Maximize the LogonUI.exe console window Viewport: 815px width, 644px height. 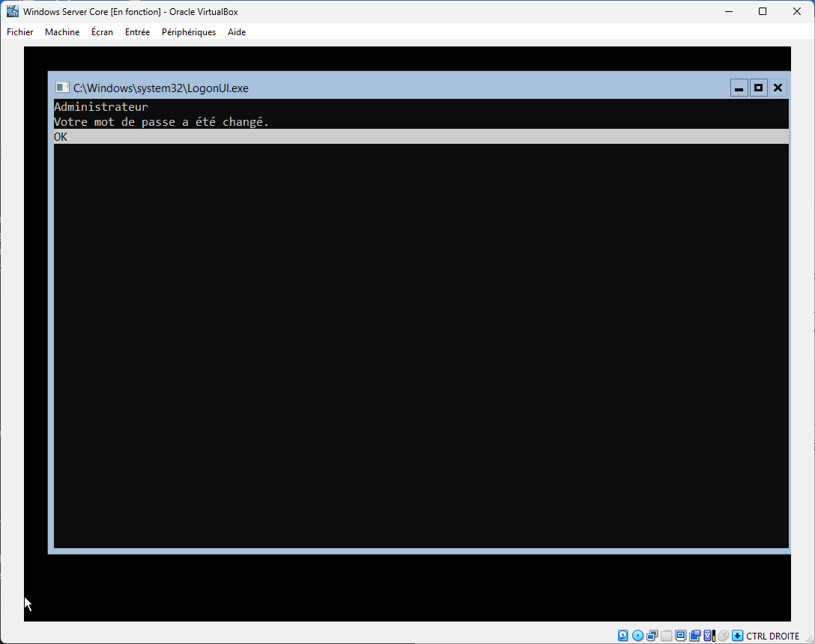pyautogui.click(x=758, y=88)
